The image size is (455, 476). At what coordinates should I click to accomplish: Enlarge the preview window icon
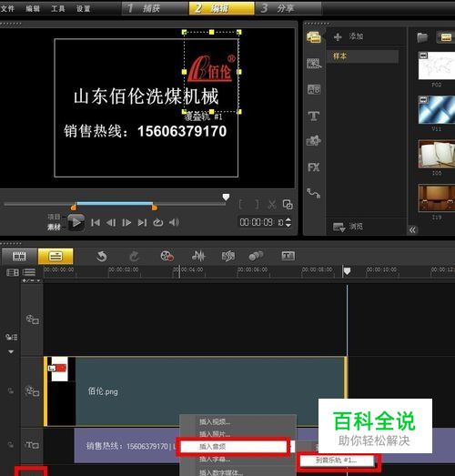(x=288, y=205)
